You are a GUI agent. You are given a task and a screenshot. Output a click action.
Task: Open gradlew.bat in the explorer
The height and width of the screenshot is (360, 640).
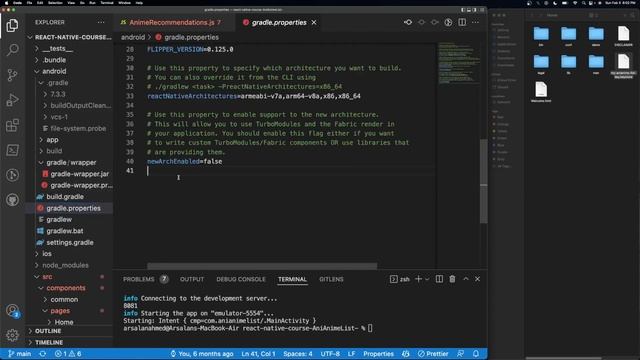(69, 231)
